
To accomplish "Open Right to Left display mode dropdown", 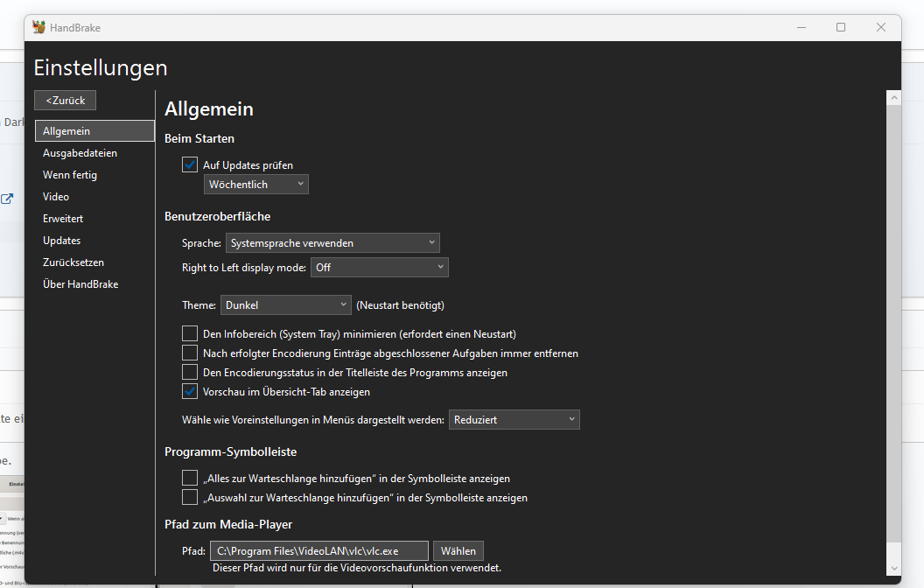I will (x=380, y=268).
